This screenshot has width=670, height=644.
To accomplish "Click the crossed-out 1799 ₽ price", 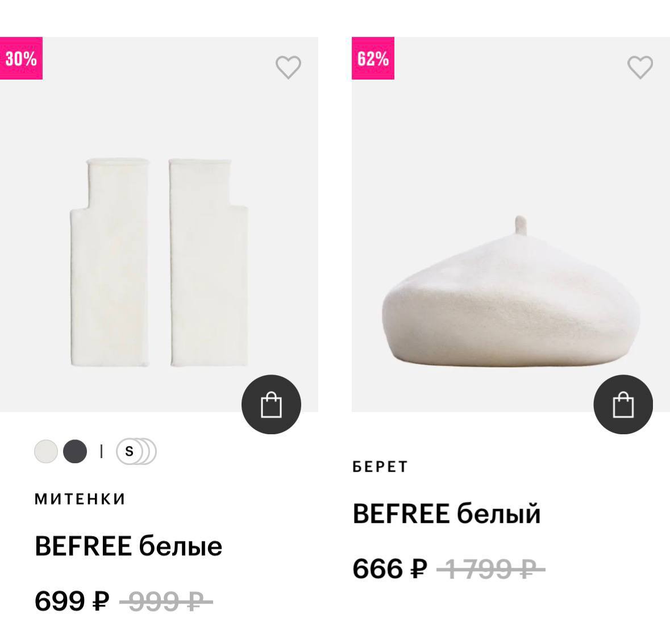I will click(490, 568).
